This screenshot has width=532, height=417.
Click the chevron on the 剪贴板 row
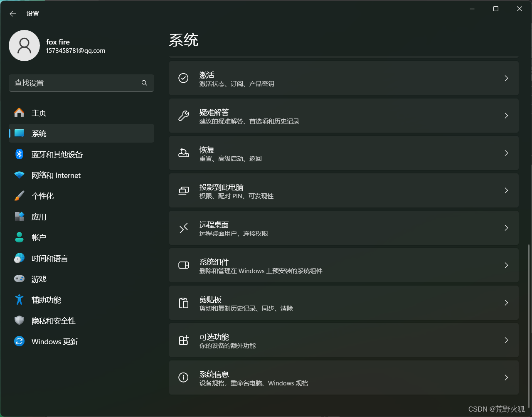click(x=506, y=303)
